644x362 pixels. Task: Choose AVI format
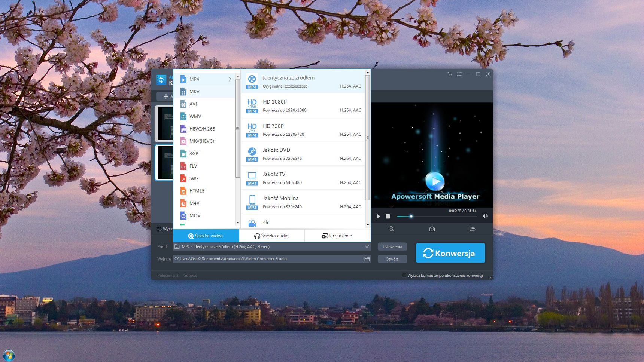(204, 104)
